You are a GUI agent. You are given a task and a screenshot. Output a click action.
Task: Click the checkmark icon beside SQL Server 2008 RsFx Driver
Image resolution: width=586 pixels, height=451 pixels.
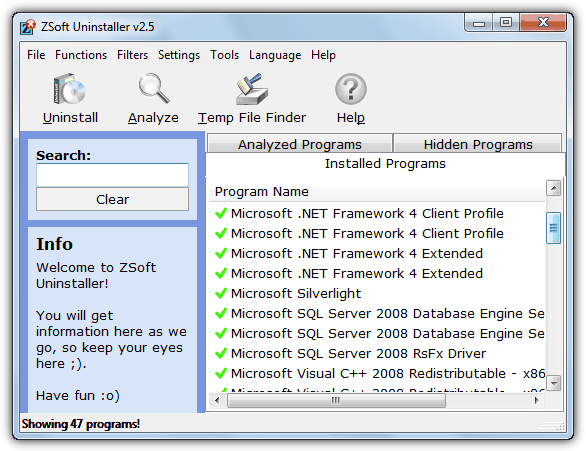[221, 353]
